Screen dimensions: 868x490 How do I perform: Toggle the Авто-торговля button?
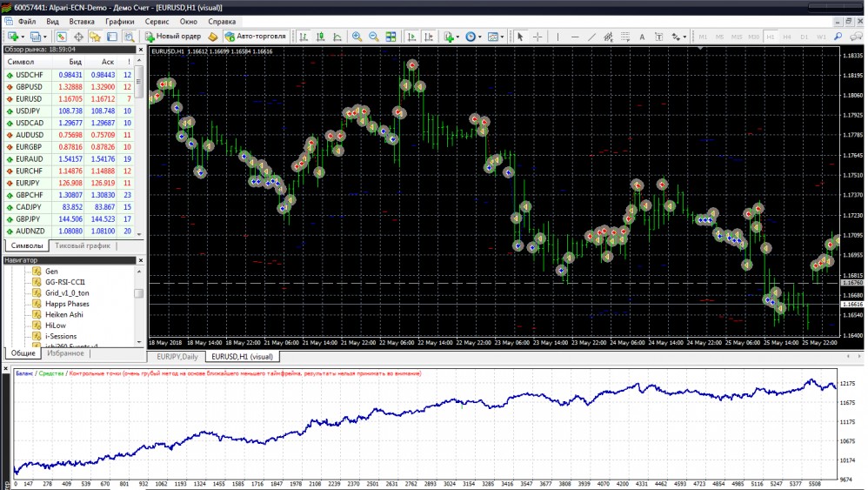[x=255, y=37]
